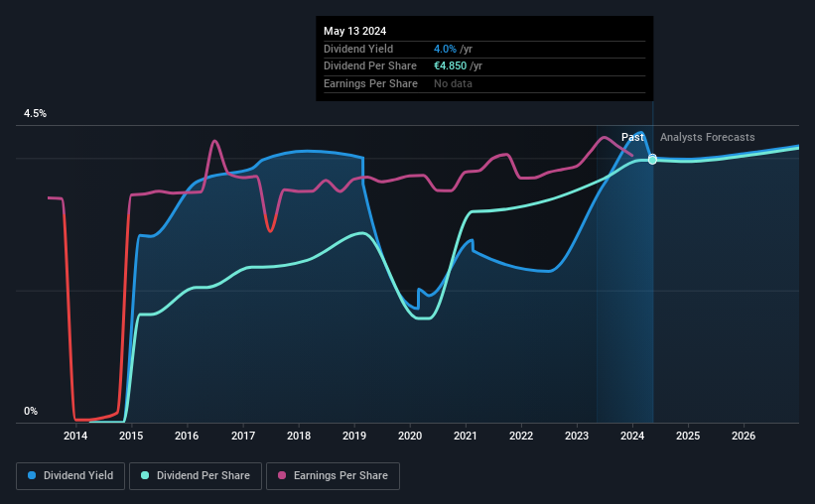Select the 2014 x-axis label
Screen dimensions: 815x504
pos(75,436)
